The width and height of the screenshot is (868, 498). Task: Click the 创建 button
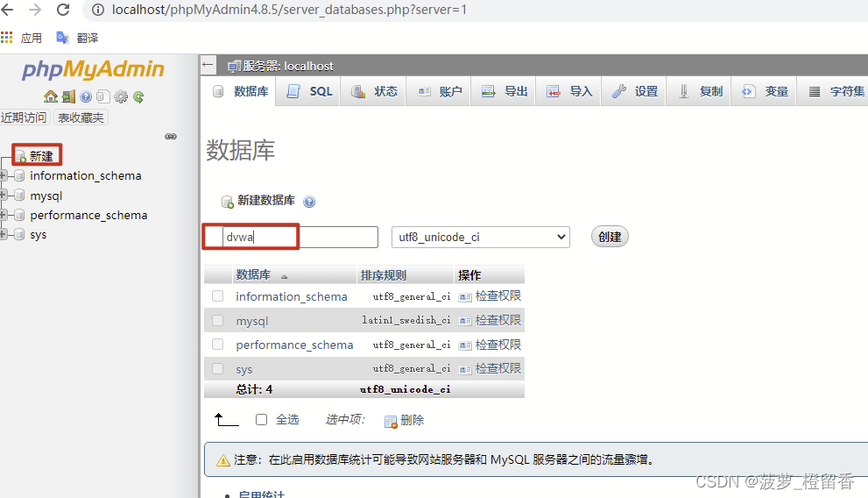point(610,237)
